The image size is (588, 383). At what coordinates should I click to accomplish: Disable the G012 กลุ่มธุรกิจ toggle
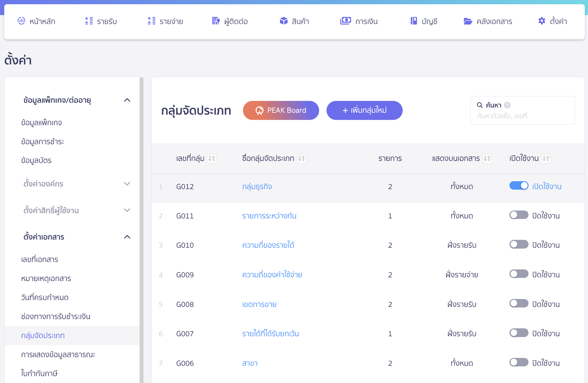pos(519,186)
